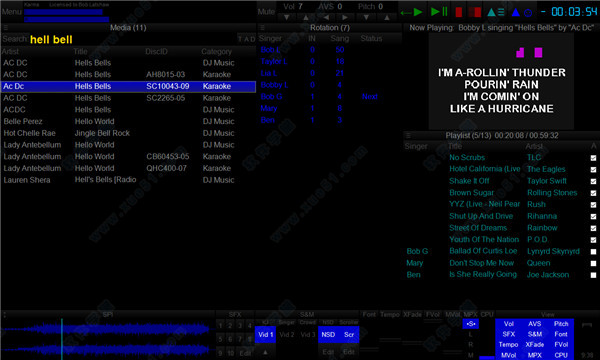Click the teal triangle with list lines icon
The image size is (600, 360).
coord(496,12)
